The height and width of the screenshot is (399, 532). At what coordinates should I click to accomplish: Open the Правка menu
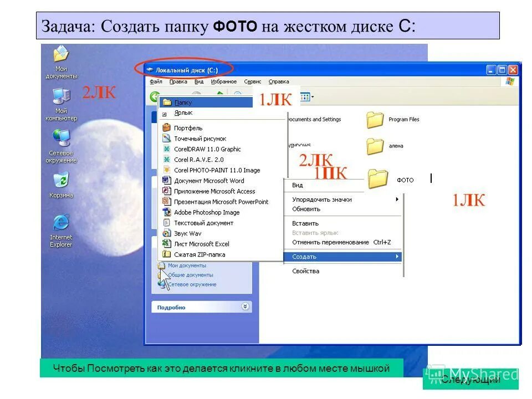click(x=178, y=82)
